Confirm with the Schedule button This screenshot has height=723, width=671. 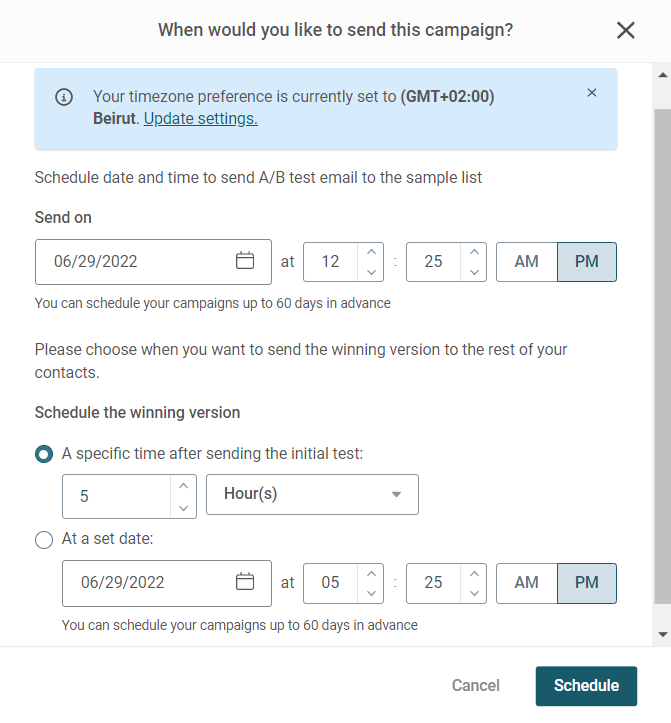586,686
